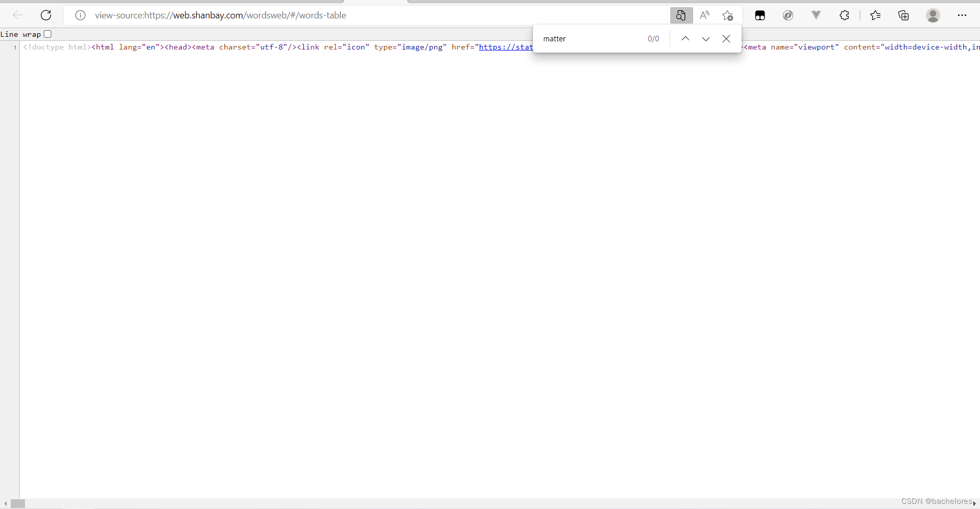980x509 pixels.
Task: Add this page to favorites star icon
Action: tap(728, 15)
